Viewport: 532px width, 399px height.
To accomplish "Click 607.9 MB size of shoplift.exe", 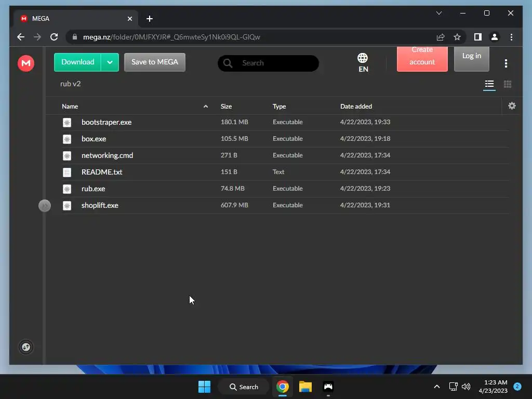I will (x=234, y=205).
